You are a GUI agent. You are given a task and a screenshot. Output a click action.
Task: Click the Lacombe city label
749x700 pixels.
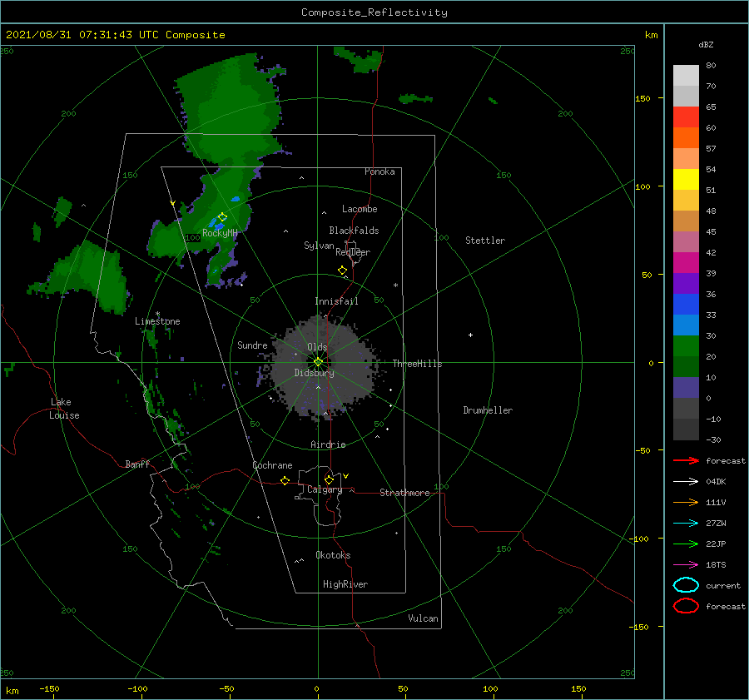(x=360, y=209)
